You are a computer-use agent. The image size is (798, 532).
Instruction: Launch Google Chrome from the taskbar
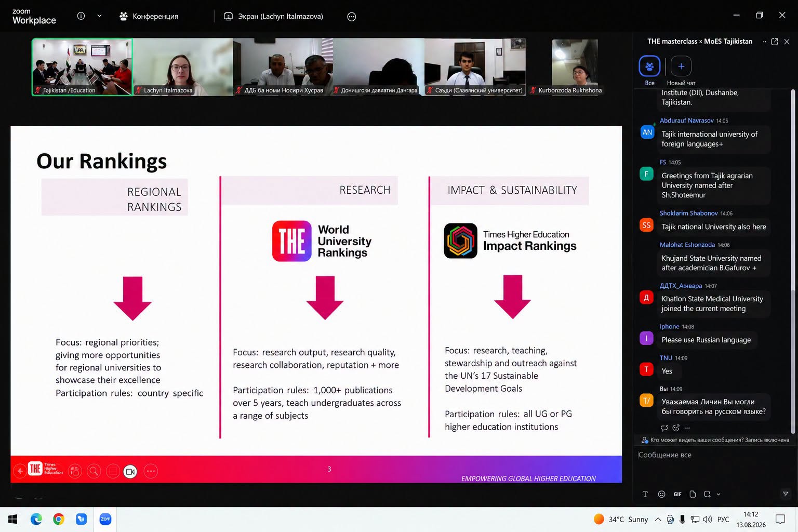[59, 519]
